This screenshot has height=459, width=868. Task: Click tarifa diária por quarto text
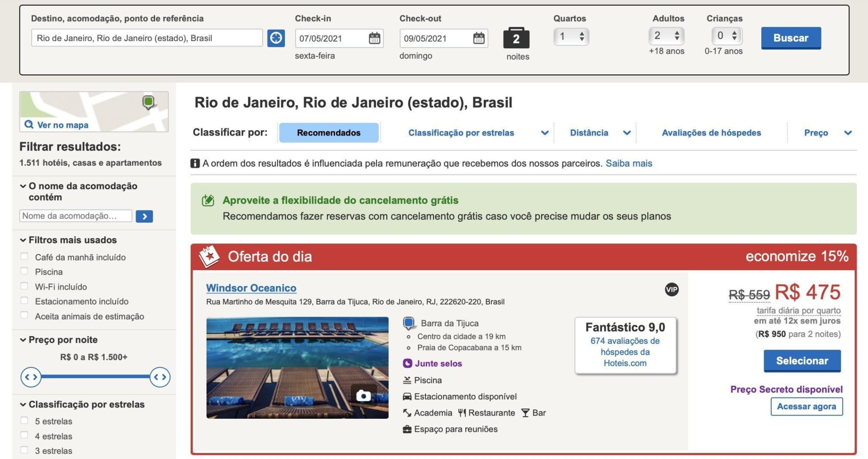click(x=798, y=310)
